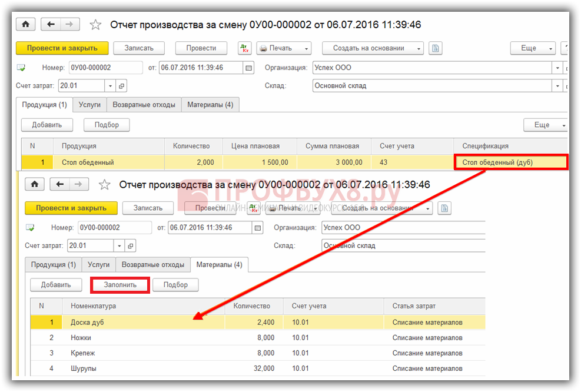Open the ДтКт postings icon in the upper window
Viewport: 581px width, 392px height.
[x=244, y=48]
